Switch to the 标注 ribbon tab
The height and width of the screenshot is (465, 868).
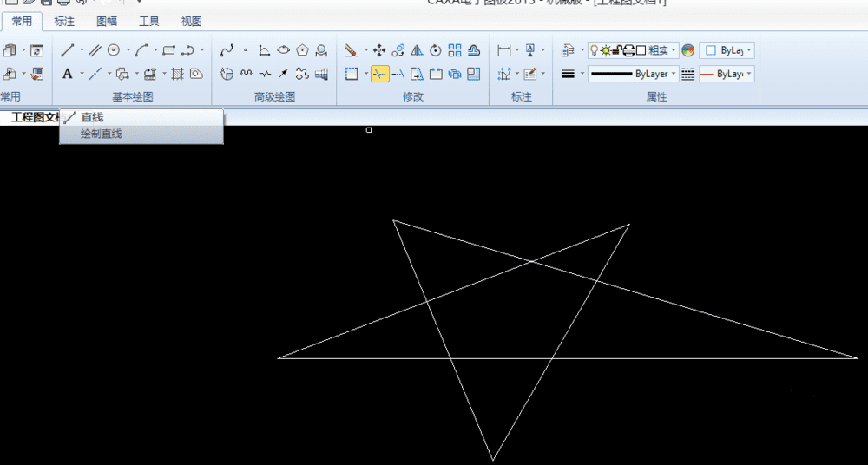click(x=64, y=22)
